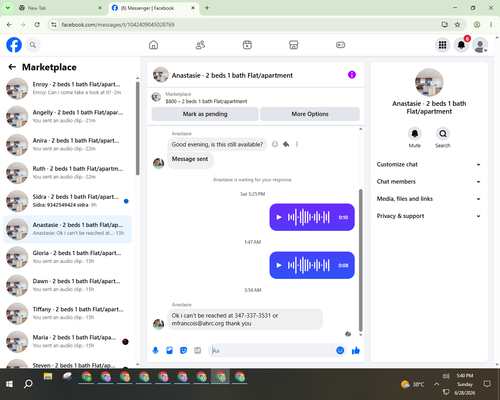
Task: Focus the browser address bar URL
Action: (118, 24)
